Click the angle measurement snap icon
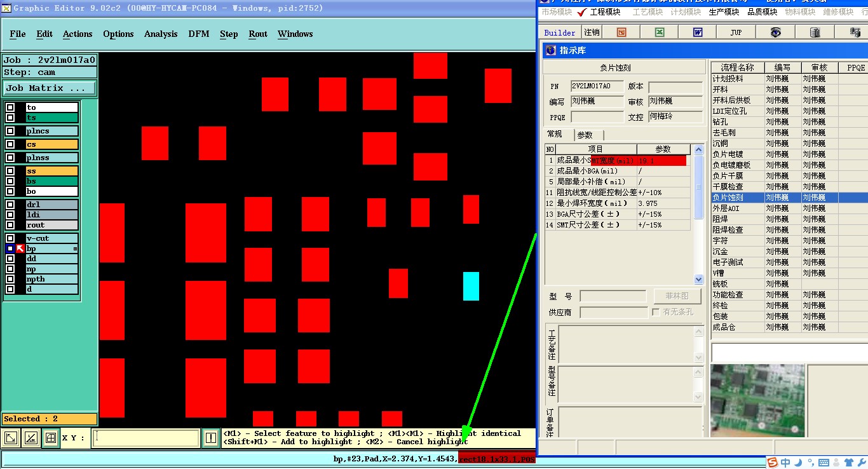Screen dimensions: 868x469 click(31, 438)
